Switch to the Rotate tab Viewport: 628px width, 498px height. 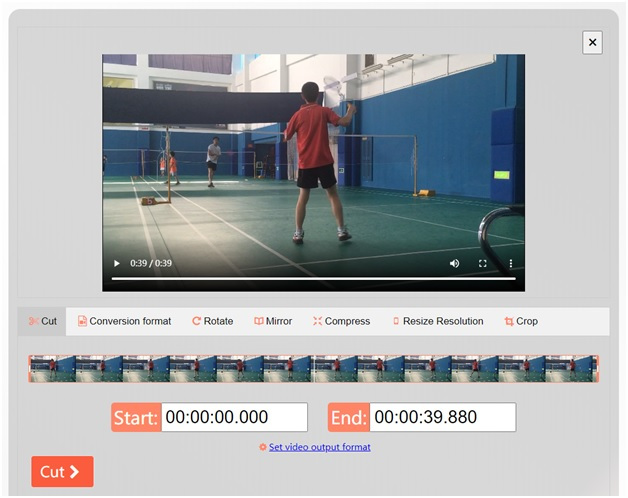tap(213, 321)
